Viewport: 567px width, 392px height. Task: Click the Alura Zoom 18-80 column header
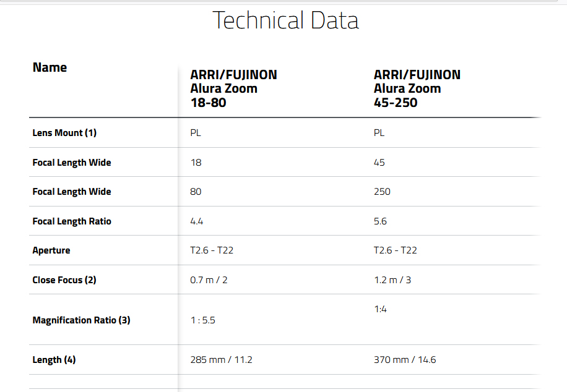(233, 88)
